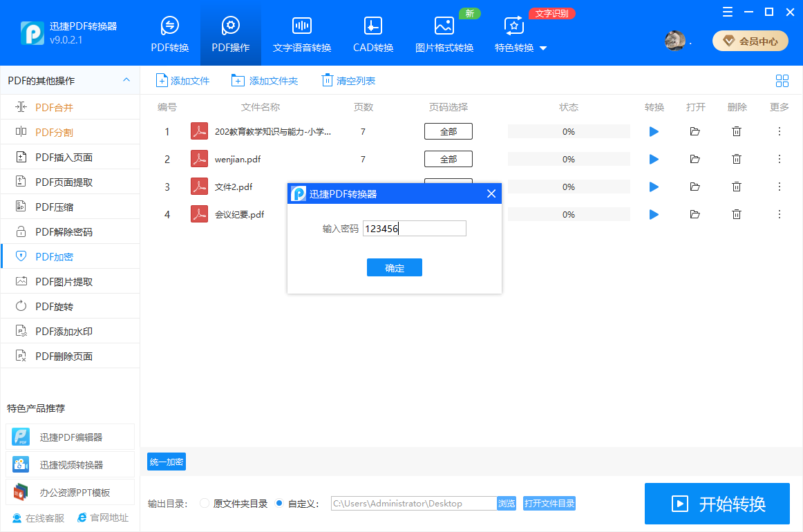Open the main hamburger menu
This screenshot has width=803, height=532.
[x=727, y=12]
